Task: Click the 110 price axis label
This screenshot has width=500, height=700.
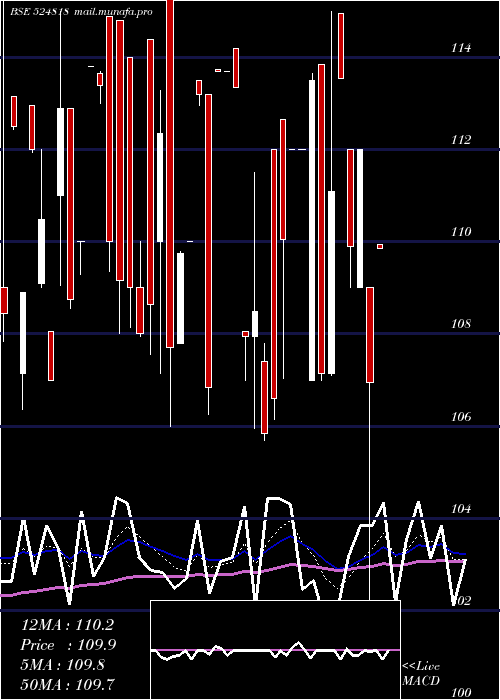Action: pyautogui.click(x=461, y=232)
